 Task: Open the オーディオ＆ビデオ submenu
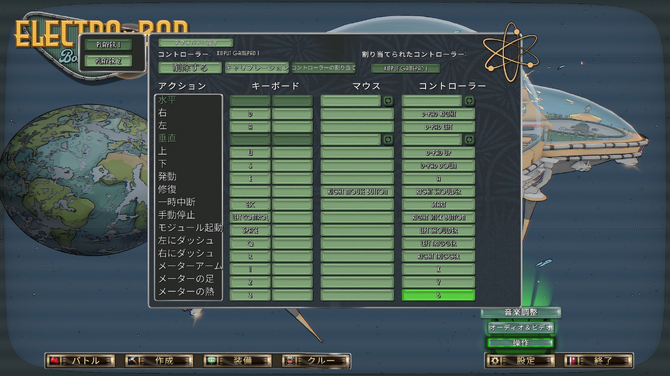coord(520,328)
